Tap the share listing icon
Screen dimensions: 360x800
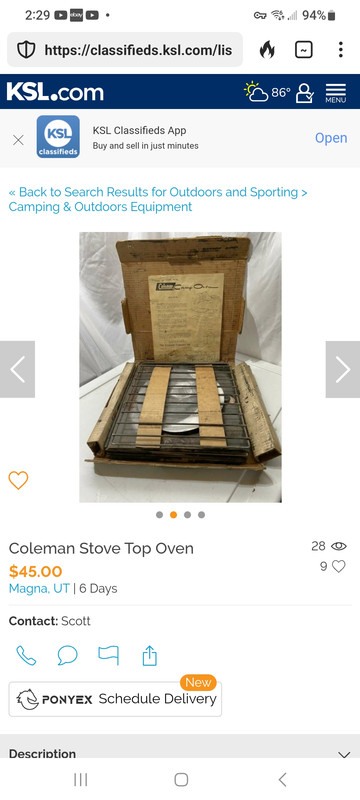tap(149, 656)
